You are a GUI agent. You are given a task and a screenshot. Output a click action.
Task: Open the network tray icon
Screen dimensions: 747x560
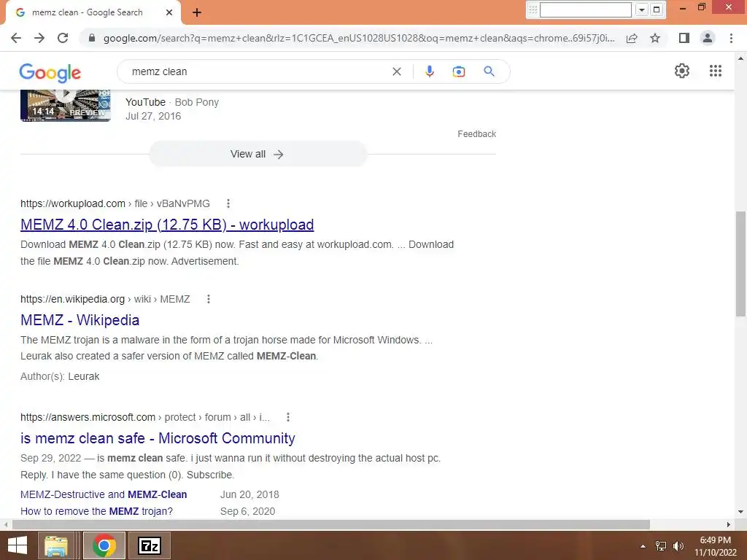pos(661,546)
